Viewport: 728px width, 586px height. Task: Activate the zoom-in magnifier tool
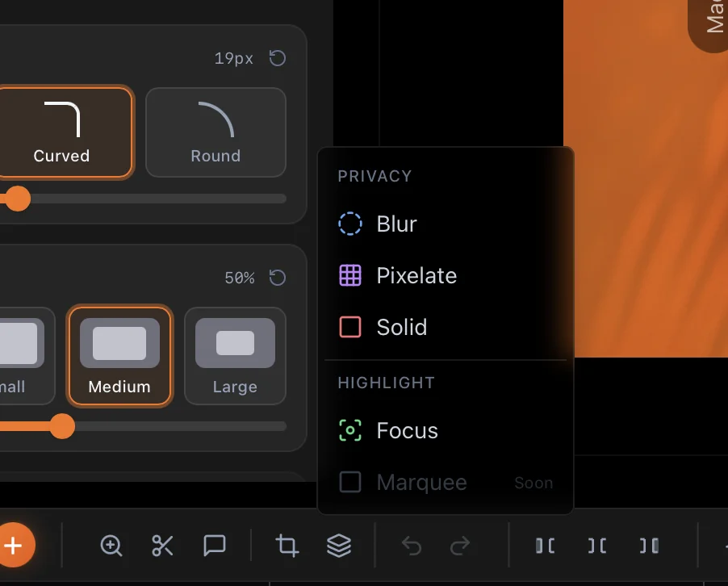tap(111, 546)
